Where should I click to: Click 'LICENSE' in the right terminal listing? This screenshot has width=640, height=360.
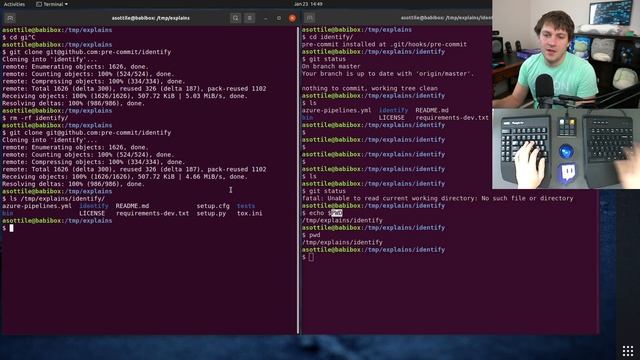click(391, 118)
